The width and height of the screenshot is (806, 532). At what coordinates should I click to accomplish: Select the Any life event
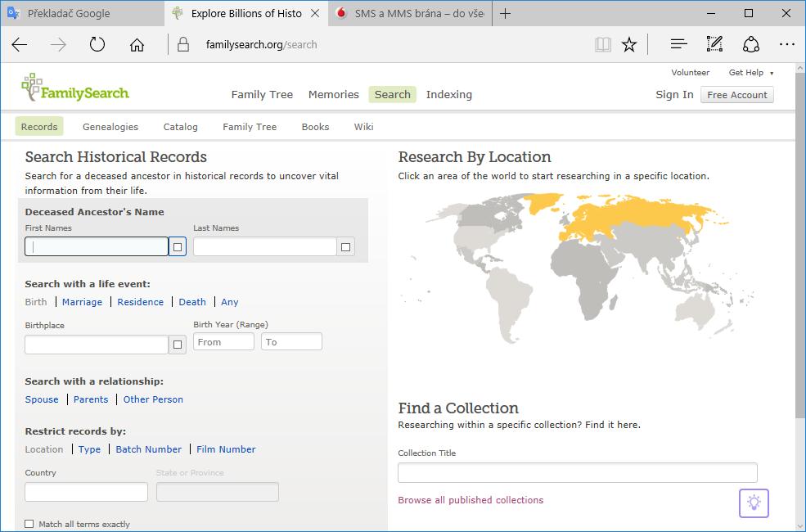(229, 302)
